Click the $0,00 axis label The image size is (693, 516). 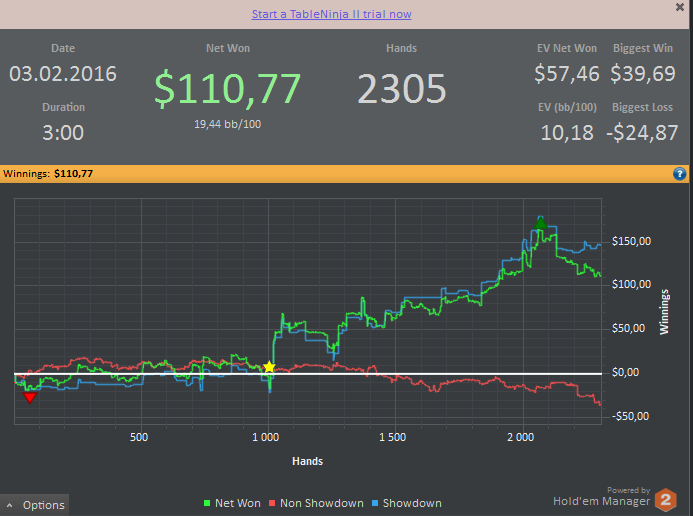(x=625, y=372)
